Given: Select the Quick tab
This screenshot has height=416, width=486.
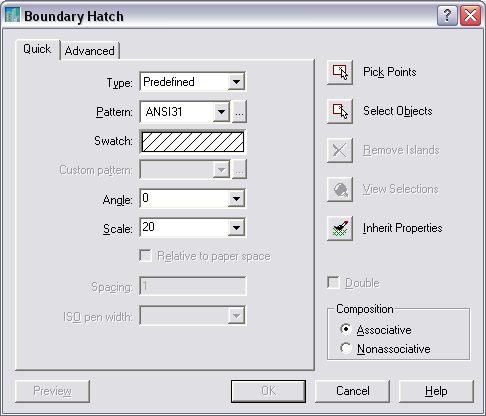Looking at the screenshot, I should (x=37, y=49).
